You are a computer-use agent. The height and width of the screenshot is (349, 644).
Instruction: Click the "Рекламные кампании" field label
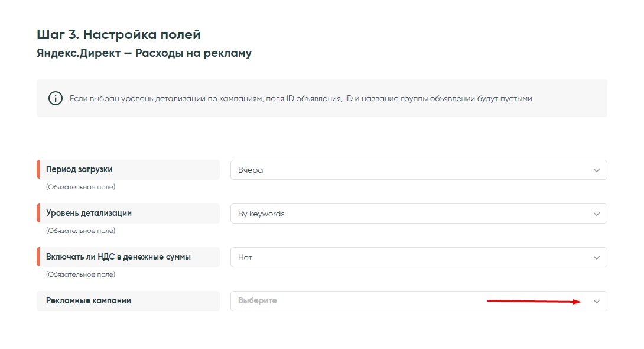coord(89,301)
